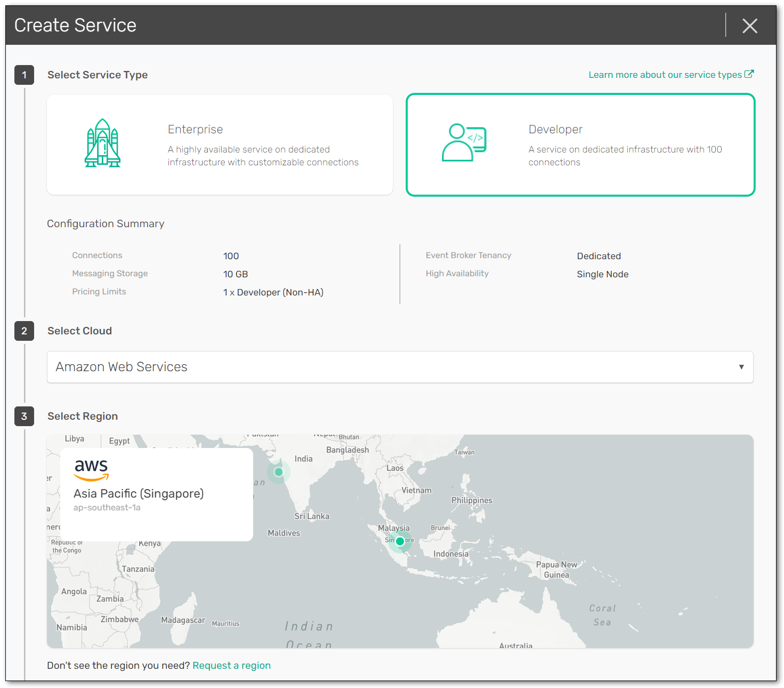Click the cloud dropdown arrow

coord(741,367)
